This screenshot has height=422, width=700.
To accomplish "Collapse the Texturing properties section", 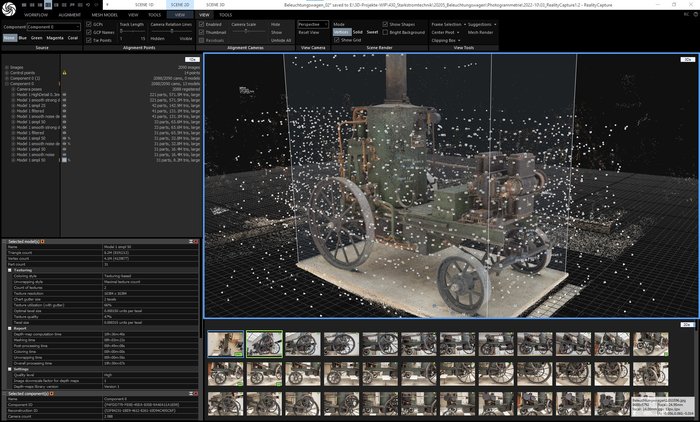I will point(8,269).
